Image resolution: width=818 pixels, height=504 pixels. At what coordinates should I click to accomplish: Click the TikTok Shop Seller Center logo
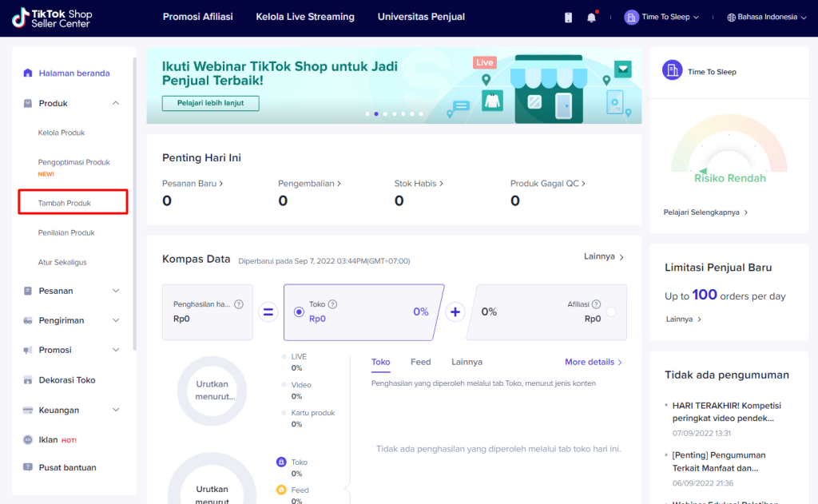coord(53,18)
